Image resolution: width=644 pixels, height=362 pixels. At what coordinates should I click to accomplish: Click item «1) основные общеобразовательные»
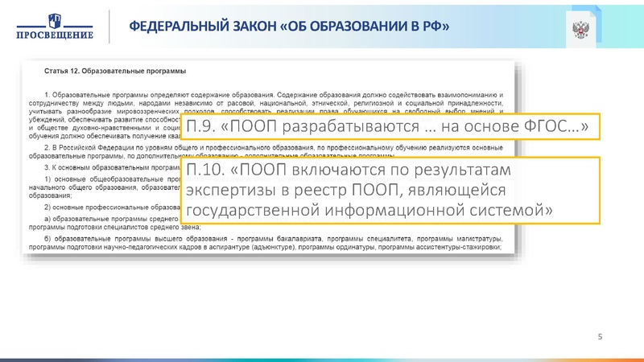[105, 187]
